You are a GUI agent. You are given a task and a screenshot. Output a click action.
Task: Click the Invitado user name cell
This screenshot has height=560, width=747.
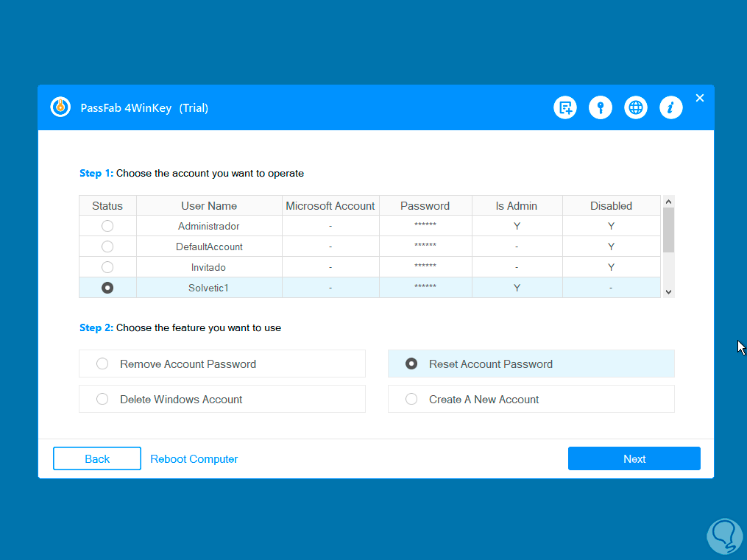[209, 267]
